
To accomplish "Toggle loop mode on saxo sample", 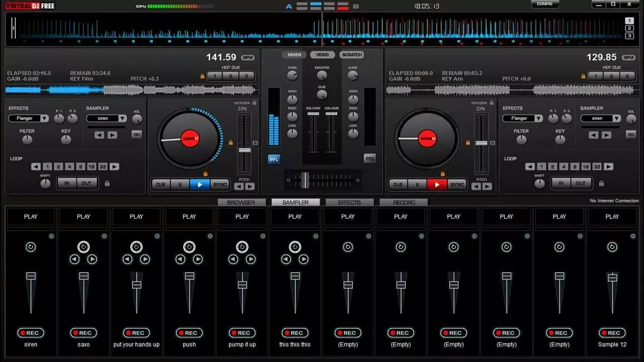I will (x=84, y=247).
